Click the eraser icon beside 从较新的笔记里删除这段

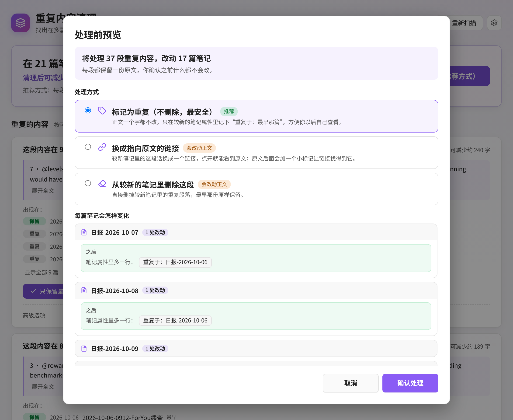tap(102, 183)
